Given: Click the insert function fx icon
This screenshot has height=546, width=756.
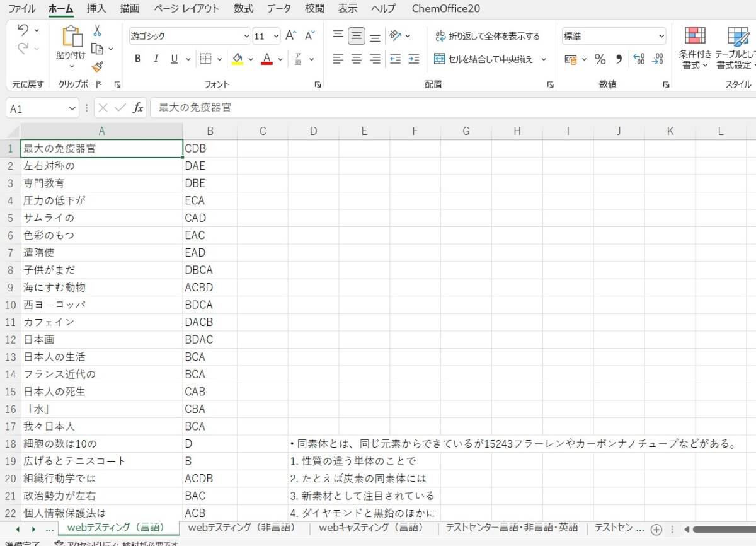Looking at the screenshot, I should pos(138,108).
